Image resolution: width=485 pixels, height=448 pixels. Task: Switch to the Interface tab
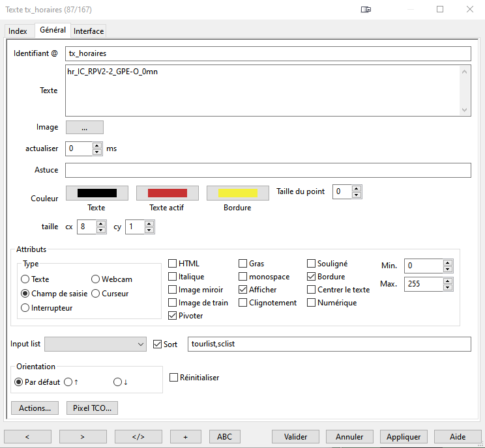[88, 31]
